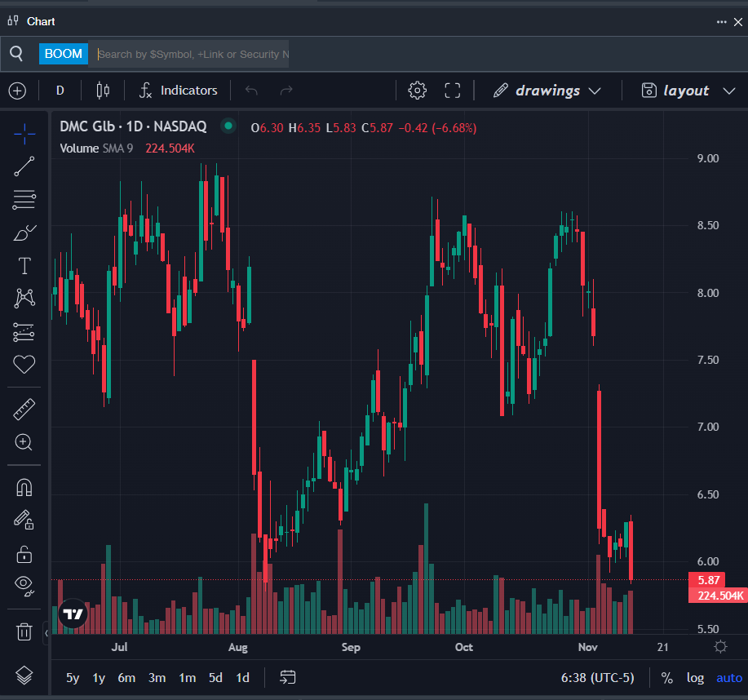This screenshot has width=748, height=700.
Task: Pick the ruler measure tool
Action: click(24, 409)
